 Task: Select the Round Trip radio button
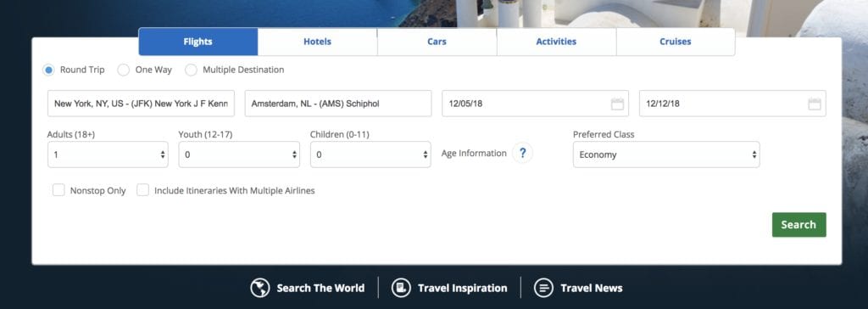coord(48,70)
